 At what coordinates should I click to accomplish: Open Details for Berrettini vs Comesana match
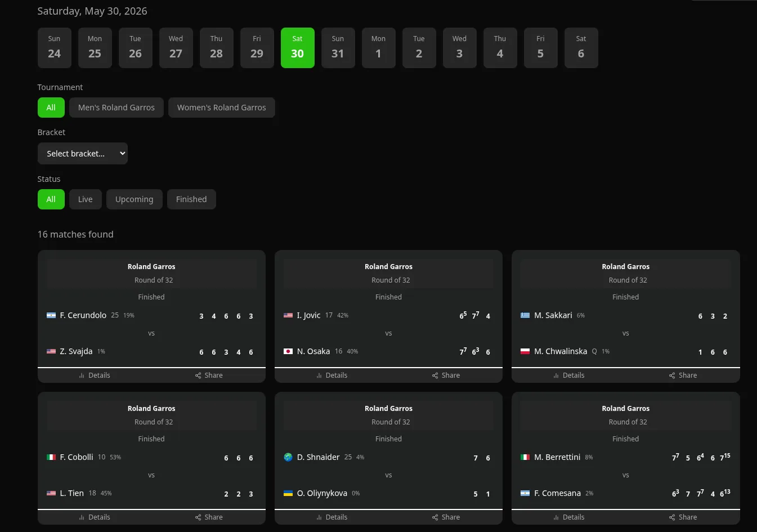coord(569,517)
